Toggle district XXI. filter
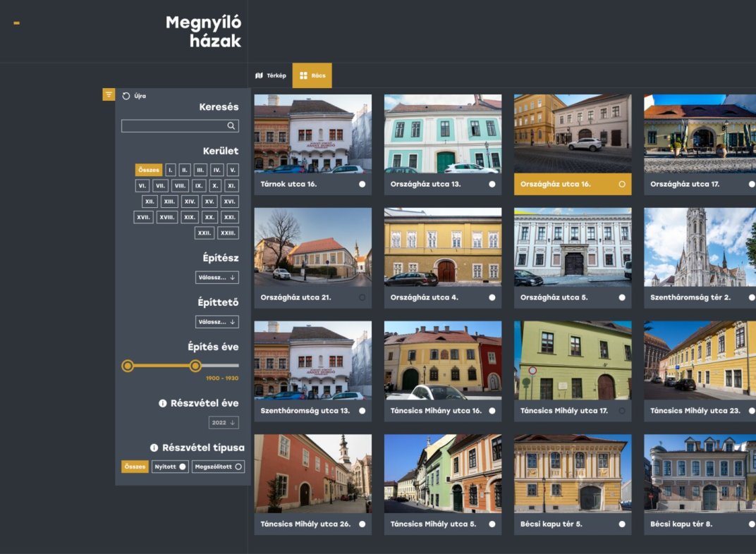756x554 pixels. pyautogui.click(x=229, y=217)
